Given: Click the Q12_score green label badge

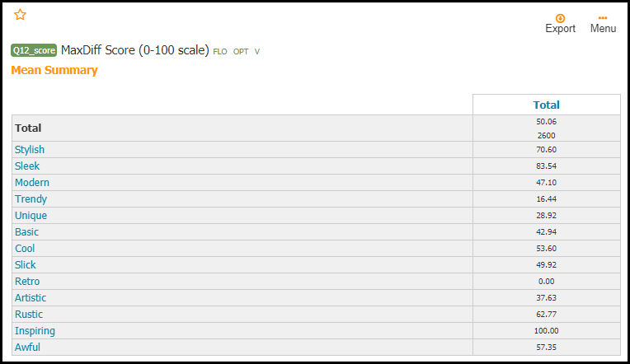Looking at the screenshot, I should 34,50.
